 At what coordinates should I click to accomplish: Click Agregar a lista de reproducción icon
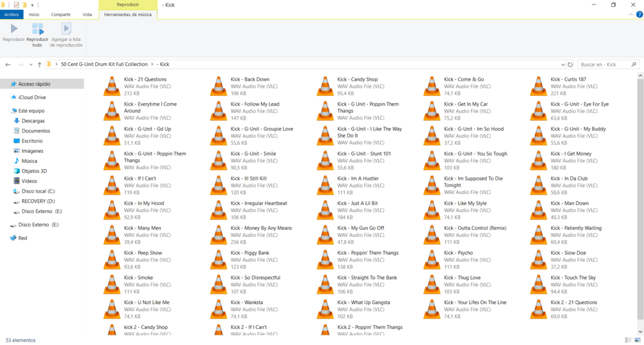tap(66, 28)
